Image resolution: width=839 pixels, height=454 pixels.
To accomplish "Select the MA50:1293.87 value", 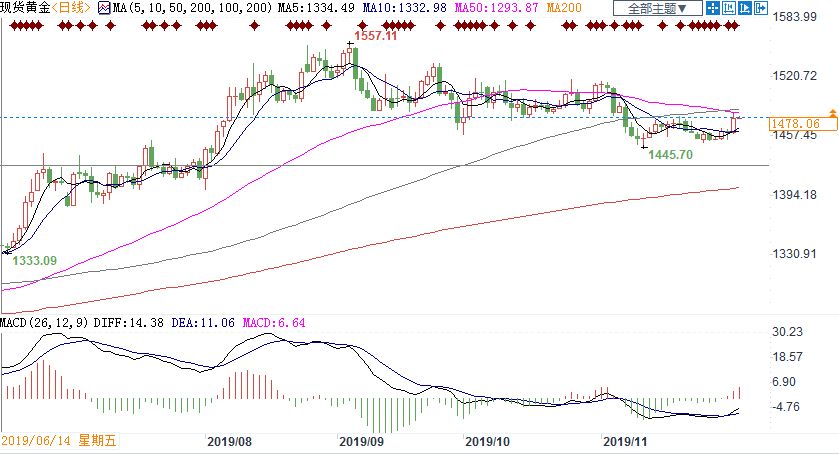I will pos(496,8).
